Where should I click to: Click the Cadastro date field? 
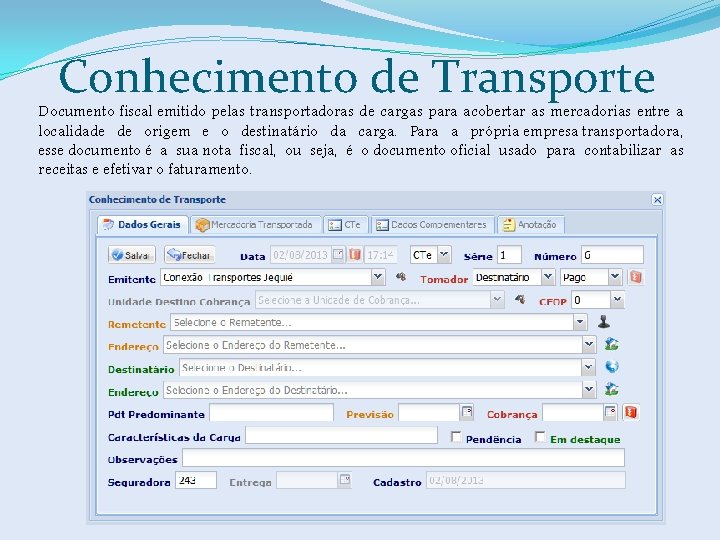[526, 480]
